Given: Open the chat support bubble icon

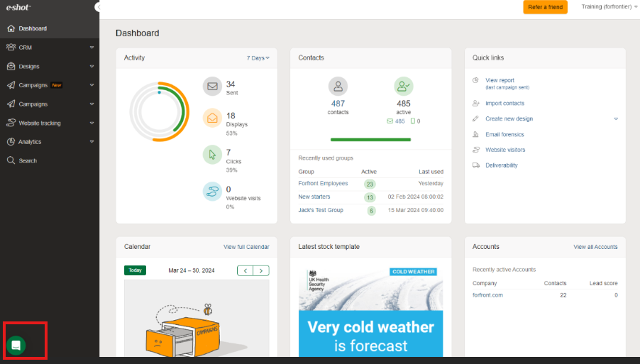Looking at the screenshot, I should coord(16,346).
